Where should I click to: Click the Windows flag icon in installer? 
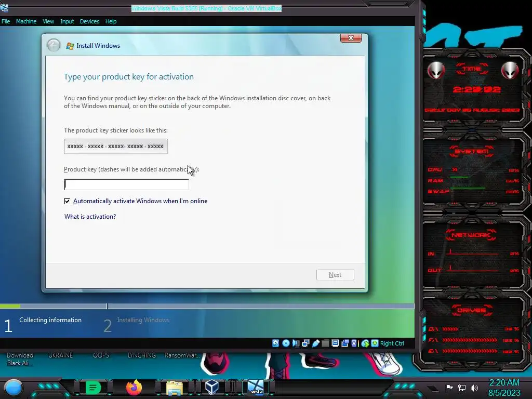click(70, 46)
